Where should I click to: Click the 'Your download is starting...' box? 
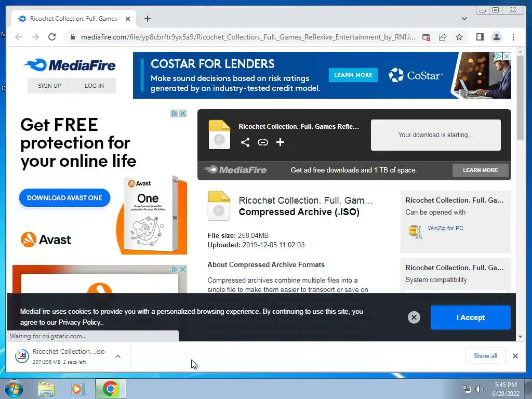click(436, 135)
